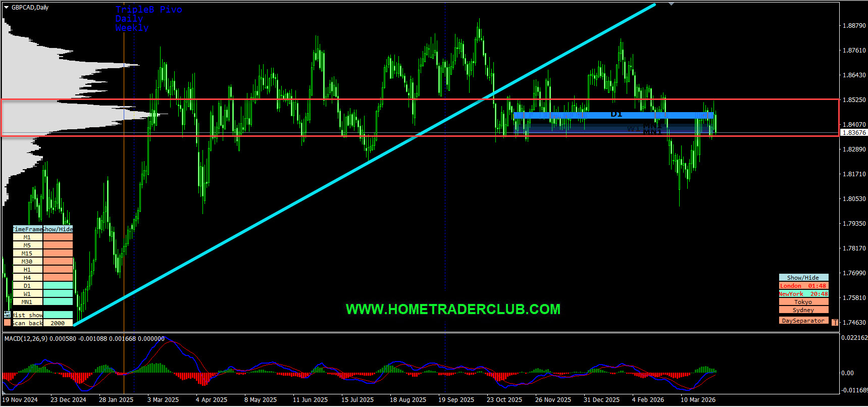
Task: Toggle the M1 timeframe show/hide box
Action: point(58,237)
